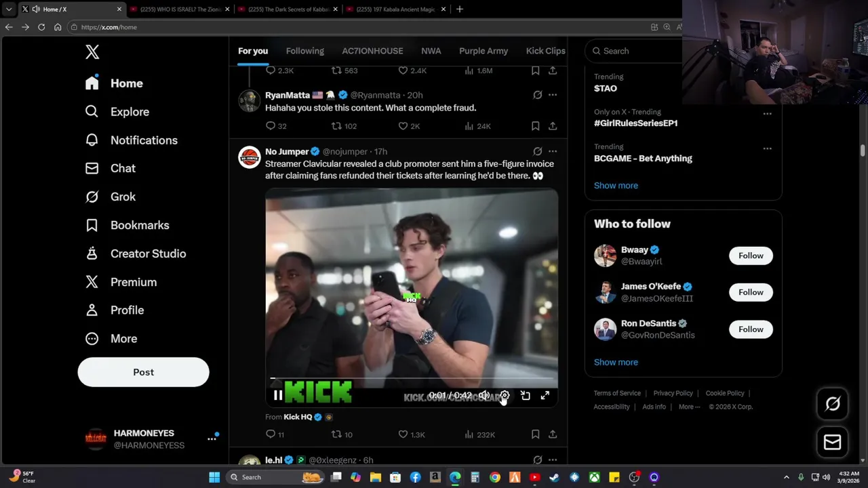Open HARMONEYES account menu dots

[x=212, y=439]
